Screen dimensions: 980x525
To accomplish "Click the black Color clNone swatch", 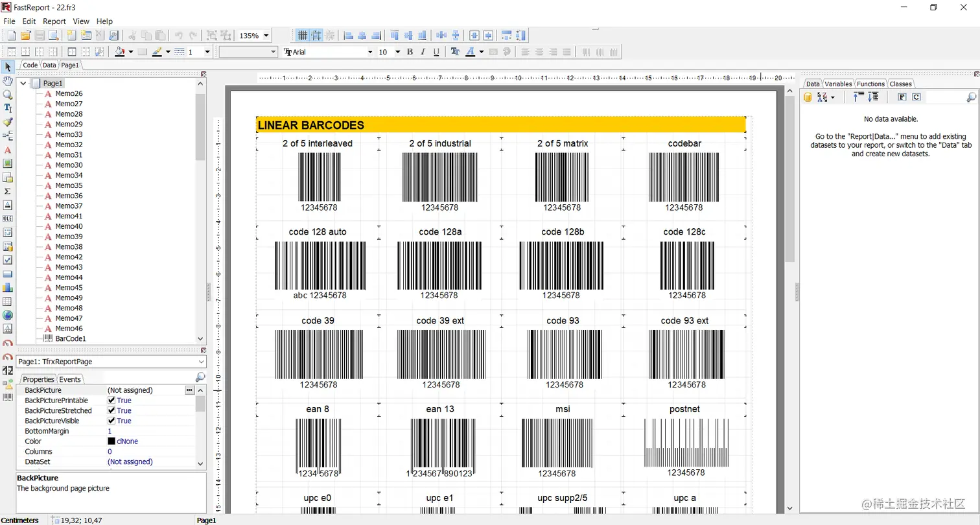I will tap(111, 441).
